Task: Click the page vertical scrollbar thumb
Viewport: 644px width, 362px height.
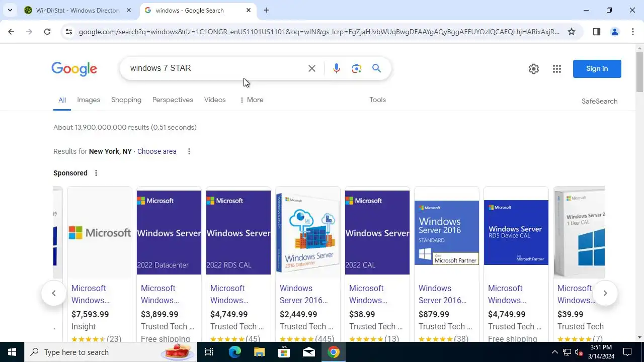Action: [x=639, y=72]
